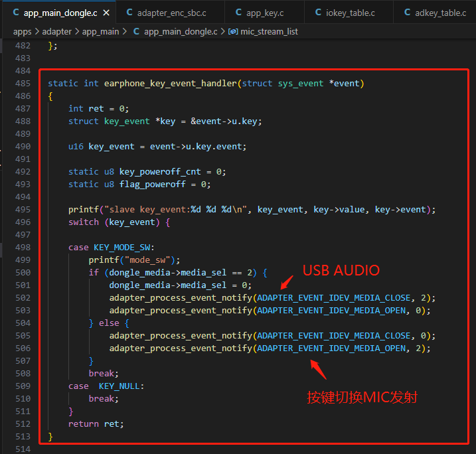Click earphone_key_event_handler function name

(171, 84)
